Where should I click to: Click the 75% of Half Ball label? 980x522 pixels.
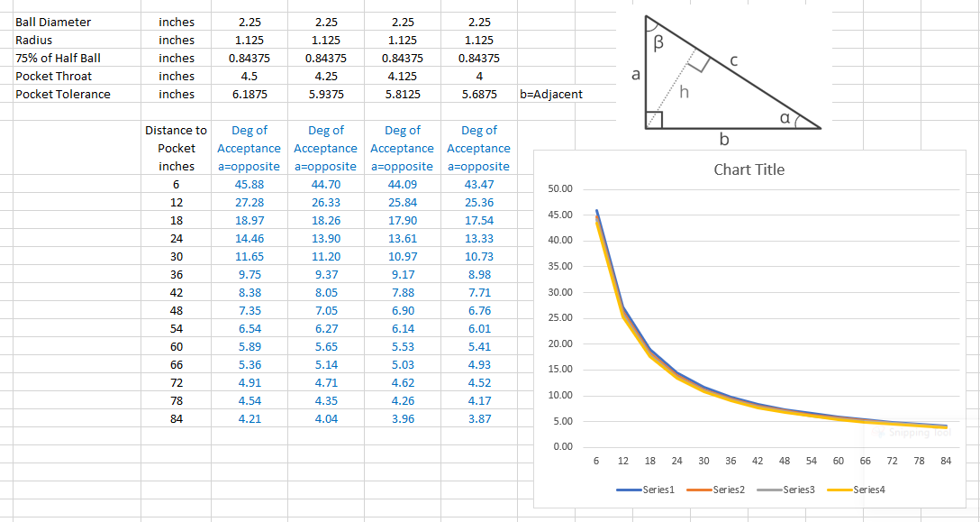click(x=58, y=58)
